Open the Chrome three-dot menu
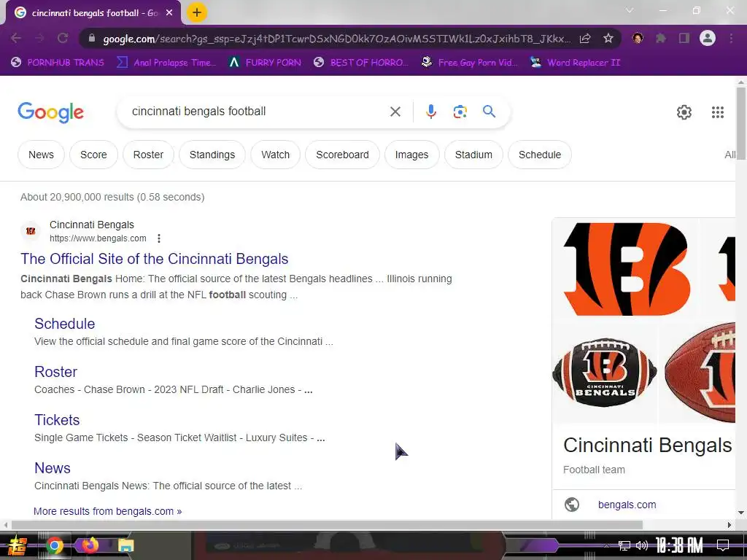This screenshot has width=747, height=560. (731, 39)
